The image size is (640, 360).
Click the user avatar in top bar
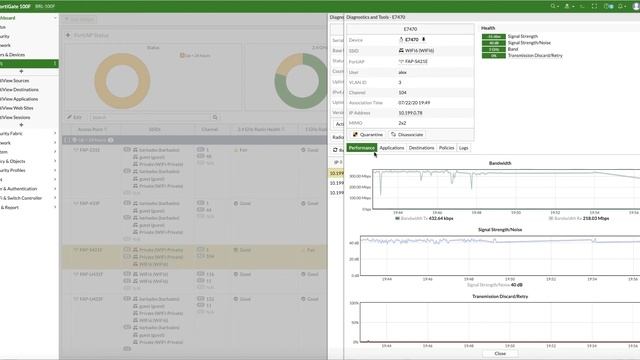pos(636,6)
